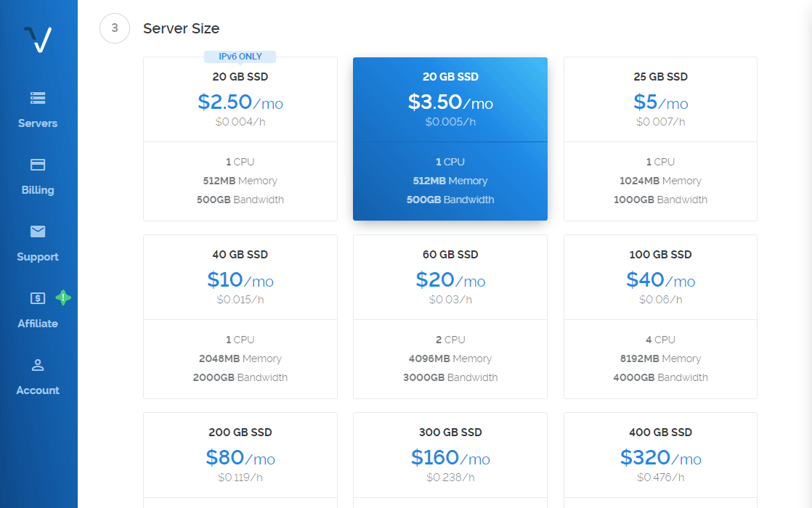Pick the $160/mo 300 GB SSD plan

[450, 459]
